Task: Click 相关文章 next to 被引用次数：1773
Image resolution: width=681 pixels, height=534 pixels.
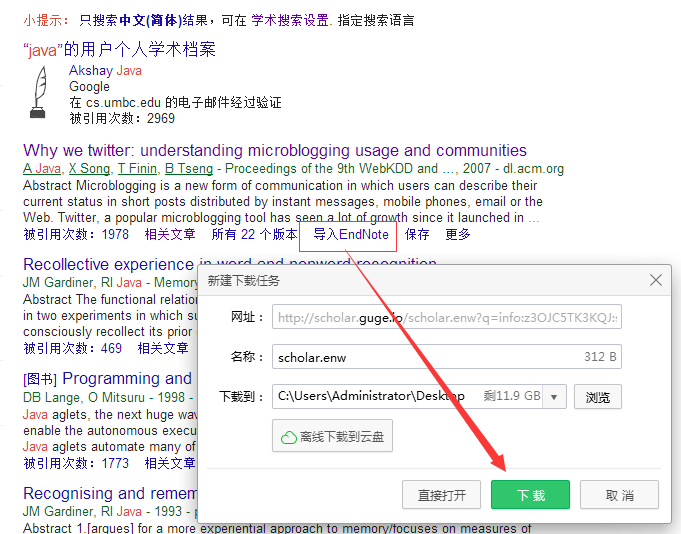Action: (x=170, y=463)
